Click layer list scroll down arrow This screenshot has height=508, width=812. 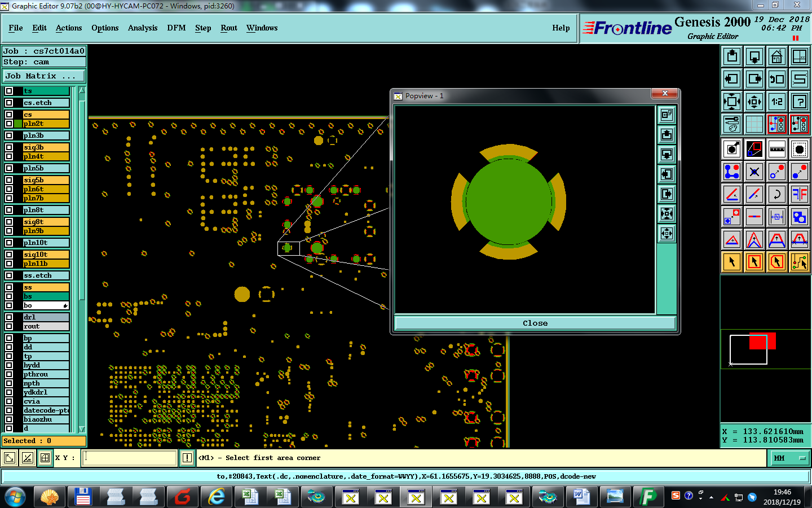coord(82,429)
